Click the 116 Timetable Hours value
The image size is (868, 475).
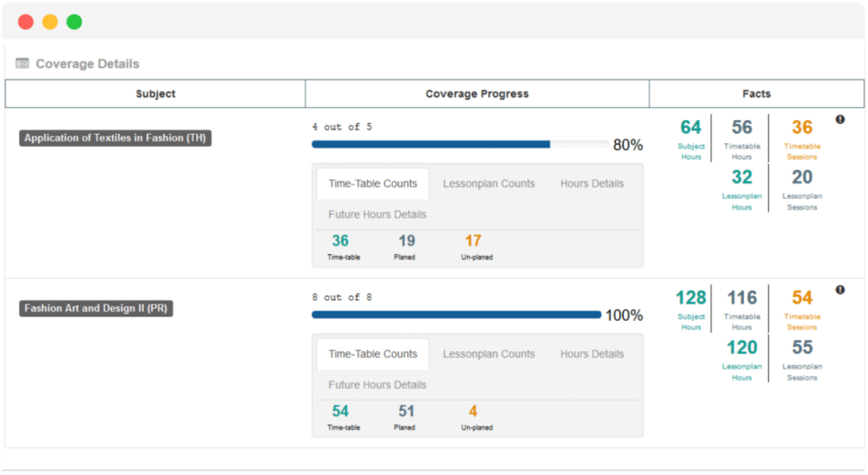pos(741,297)
